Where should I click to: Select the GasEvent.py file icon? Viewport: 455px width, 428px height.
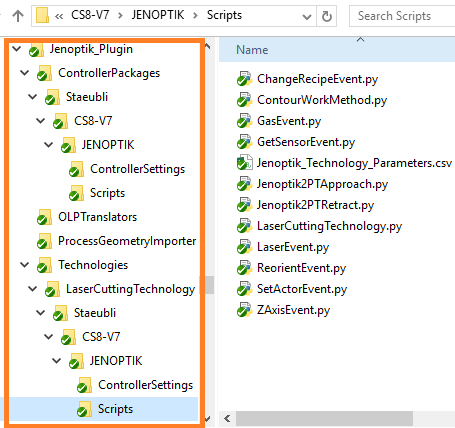pyautogui.click(x=244, y=121)
